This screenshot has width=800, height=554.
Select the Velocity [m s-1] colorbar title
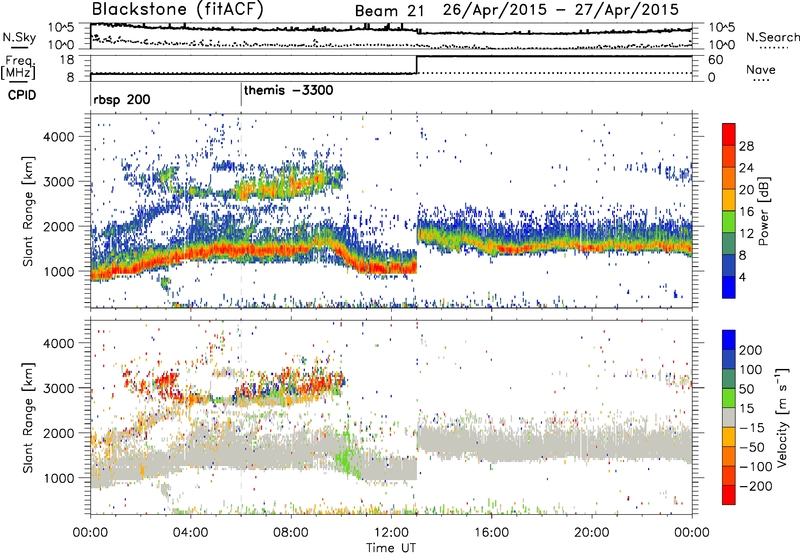point(782,417)
